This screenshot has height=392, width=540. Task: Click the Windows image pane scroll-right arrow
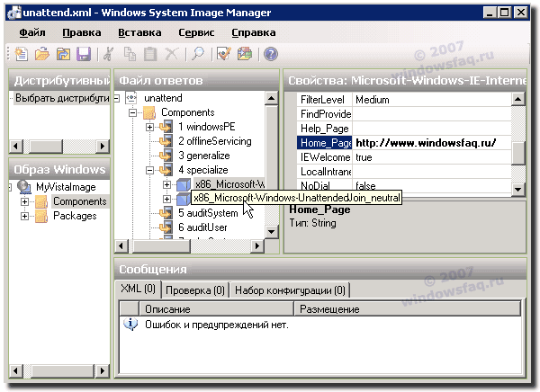pos(103,370)
